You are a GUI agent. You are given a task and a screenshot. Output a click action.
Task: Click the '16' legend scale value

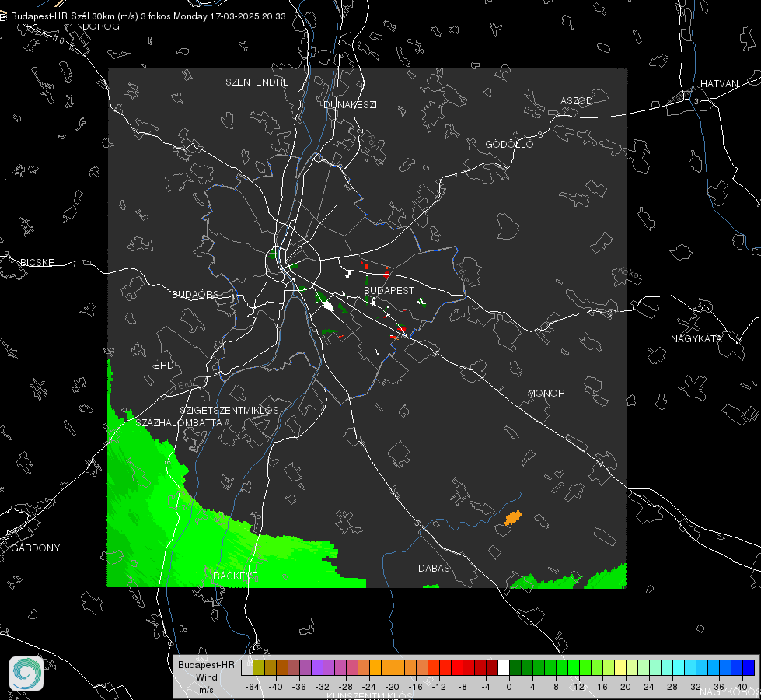coord(602,687)
